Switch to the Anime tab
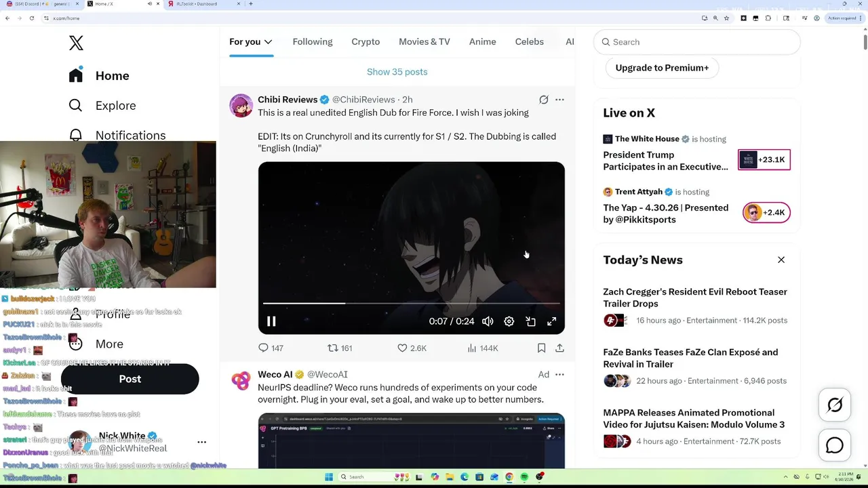This screenshot has height=488, width=868. pos(483,41)
